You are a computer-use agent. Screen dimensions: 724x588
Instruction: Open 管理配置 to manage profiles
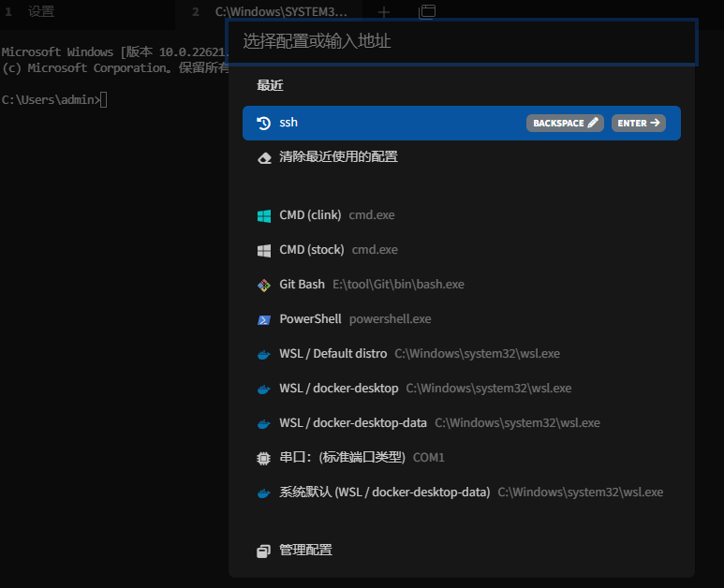pos(305,551)
